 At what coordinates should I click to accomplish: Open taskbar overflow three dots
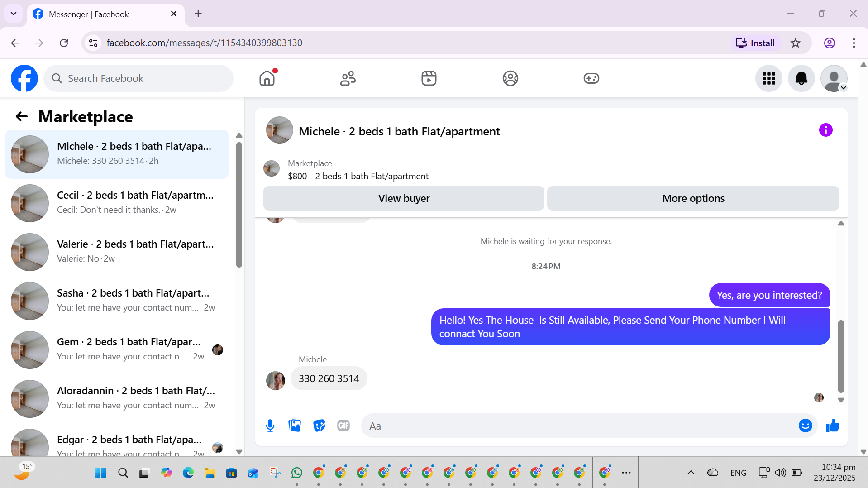[x=626, y=473]
